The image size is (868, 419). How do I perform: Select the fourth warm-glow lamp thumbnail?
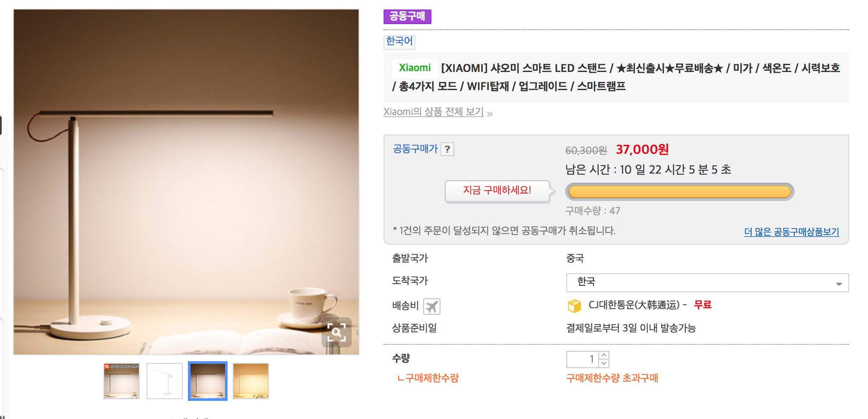[x=251, y=381]
